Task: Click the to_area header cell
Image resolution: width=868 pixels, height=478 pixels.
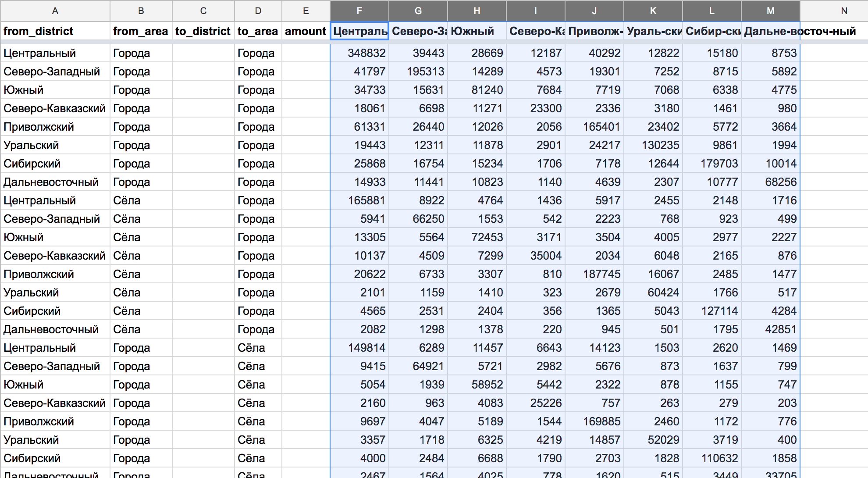Action: click(258, 31)
